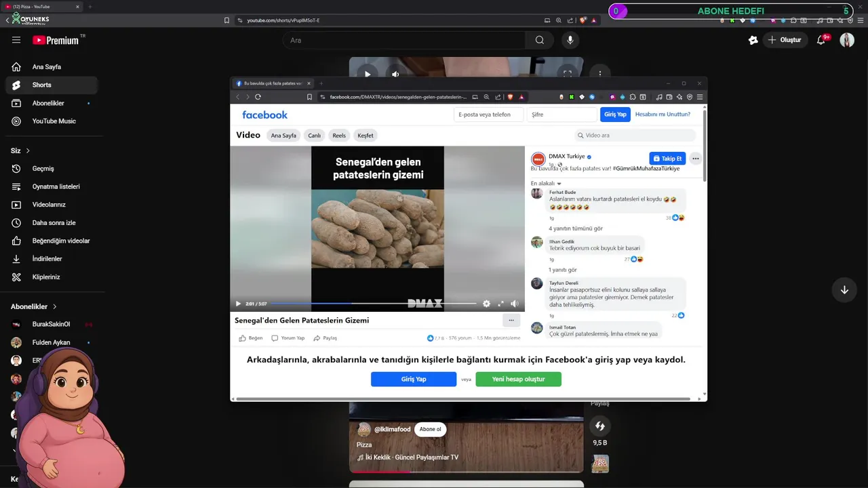Click the remix icon above 9,5 B
The image size is (868, 488).
599,426
